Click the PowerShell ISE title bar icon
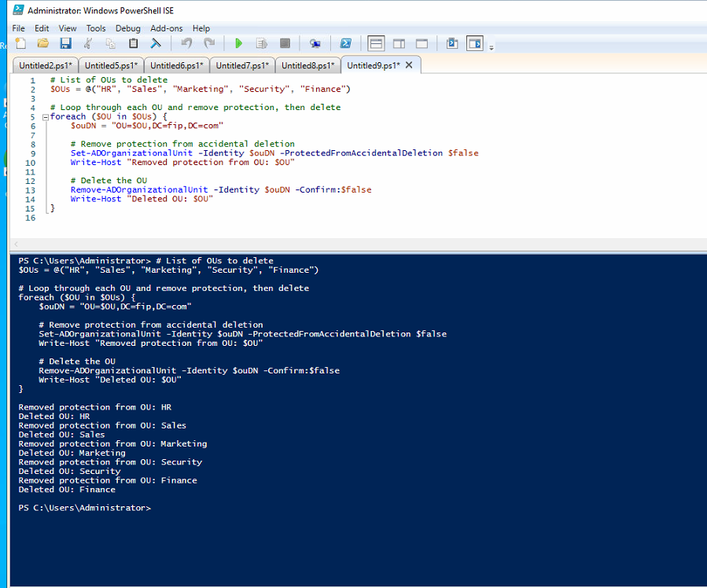The width and height of the screenshot is (707, 588). click(19, 9)
